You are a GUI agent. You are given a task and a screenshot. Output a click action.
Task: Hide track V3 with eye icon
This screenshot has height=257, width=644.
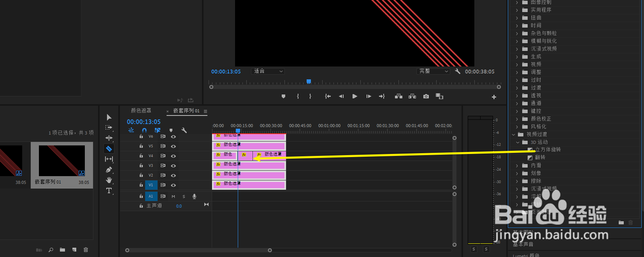click(x=174, y=166)
